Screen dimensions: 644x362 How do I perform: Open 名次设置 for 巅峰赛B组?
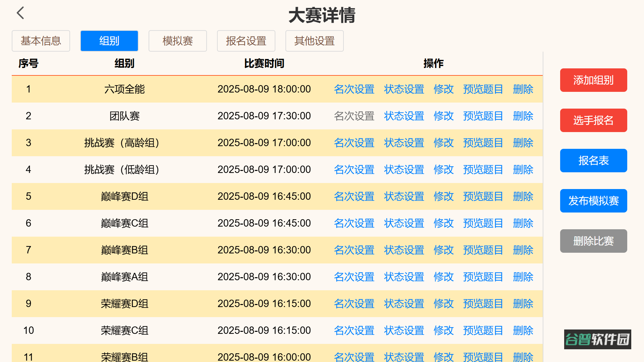pyautogui.click(x=354, y=250)
